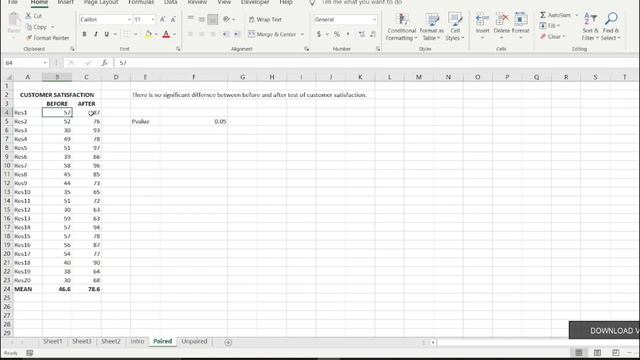This screenshot has height=360, width=640.
Task: Click the Format cells button
Action: (x=520, y=26)
